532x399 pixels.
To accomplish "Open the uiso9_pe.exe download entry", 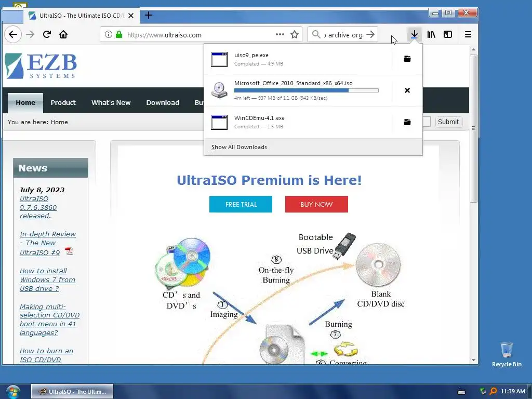I will [298, 59].
